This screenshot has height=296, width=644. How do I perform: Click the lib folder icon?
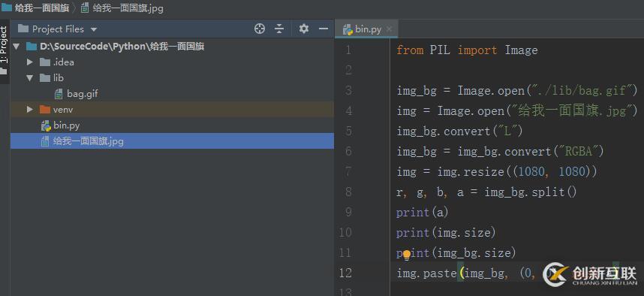45,77
